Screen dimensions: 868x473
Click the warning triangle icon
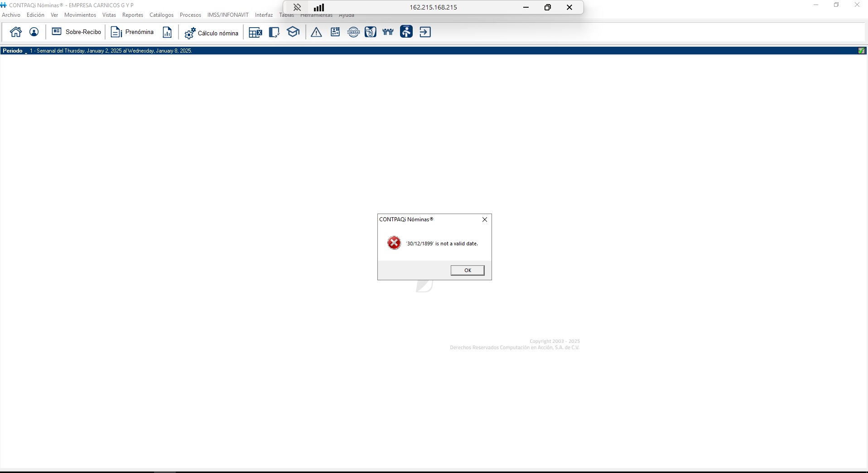click(316, 32)
